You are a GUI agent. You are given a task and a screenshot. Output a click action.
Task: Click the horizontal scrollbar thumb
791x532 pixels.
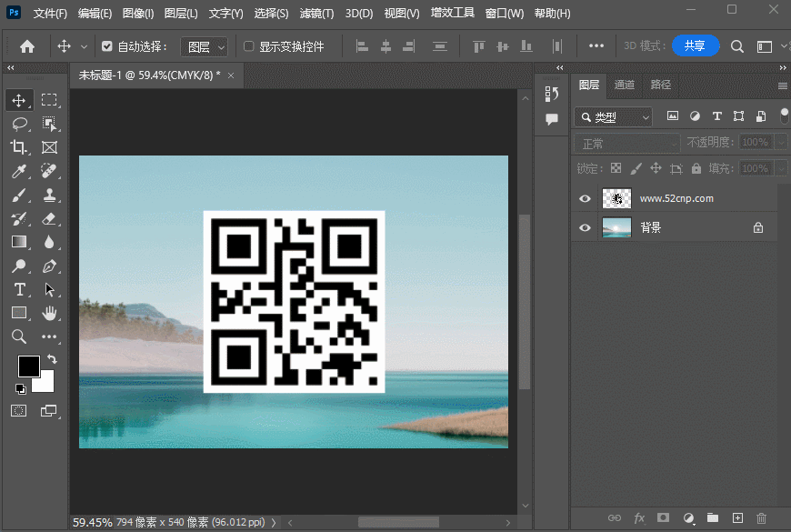click(x=398, y=522)
